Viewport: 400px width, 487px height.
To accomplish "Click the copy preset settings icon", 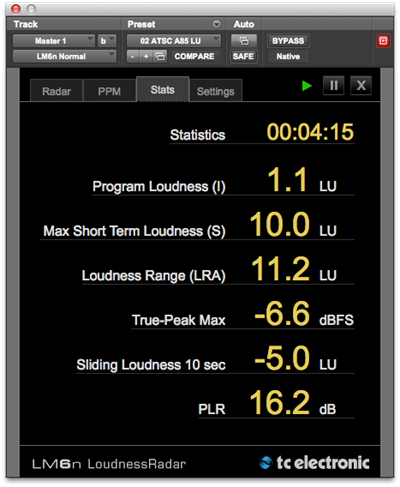I will point(160,56).
